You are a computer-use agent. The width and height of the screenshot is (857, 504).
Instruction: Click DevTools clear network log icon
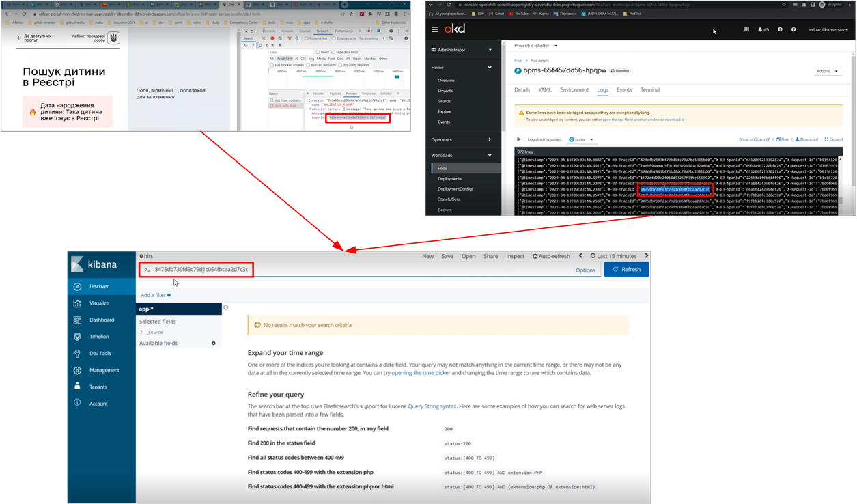pos(280,38)
